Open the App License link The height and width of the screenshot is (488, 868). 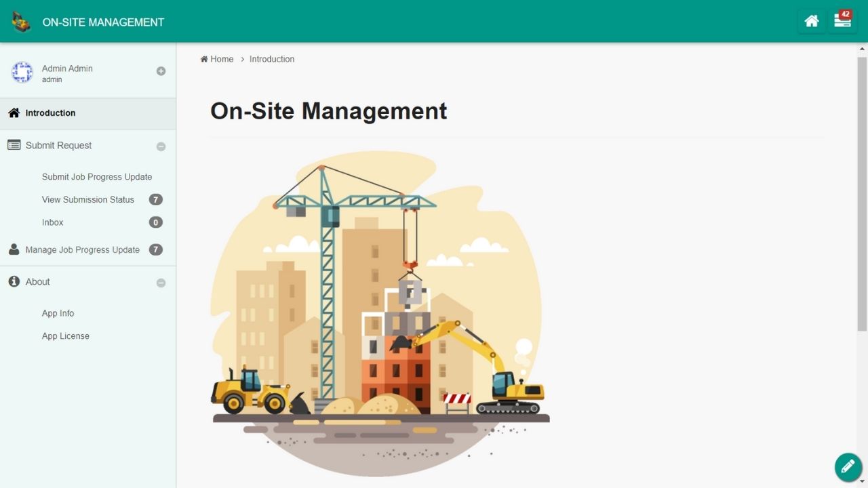click(66, 336)
